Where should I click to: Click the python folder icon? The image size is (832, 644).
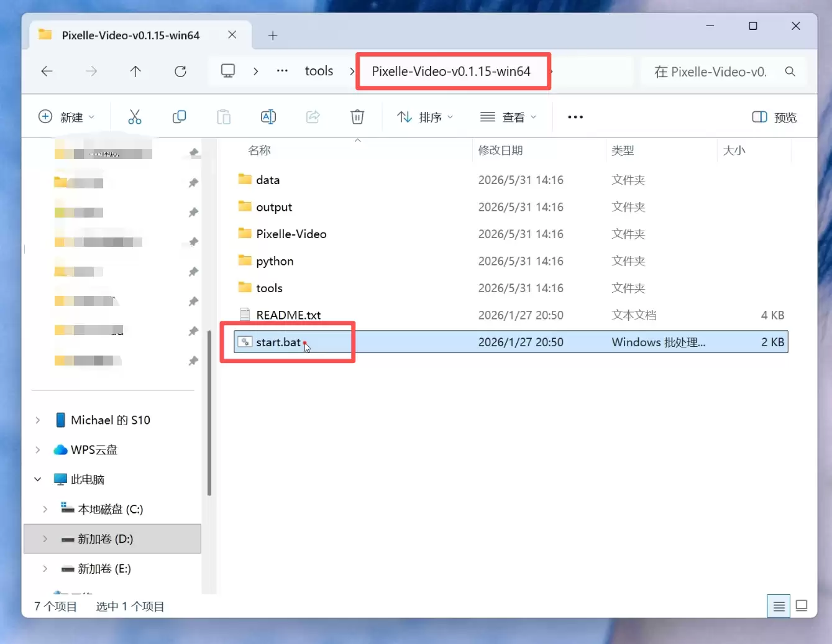[245, 260]
